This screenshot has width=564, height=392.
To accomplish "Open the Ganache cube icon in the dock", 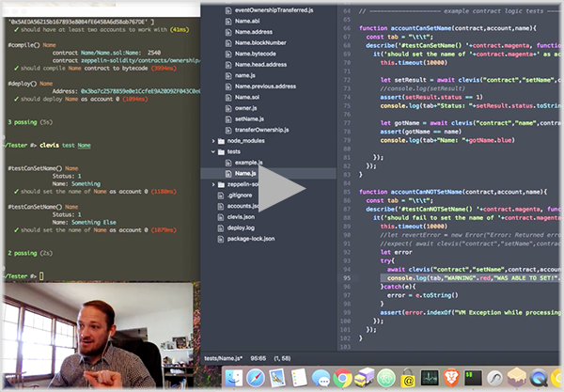I will pyautogui.click(x=516, y=378).
